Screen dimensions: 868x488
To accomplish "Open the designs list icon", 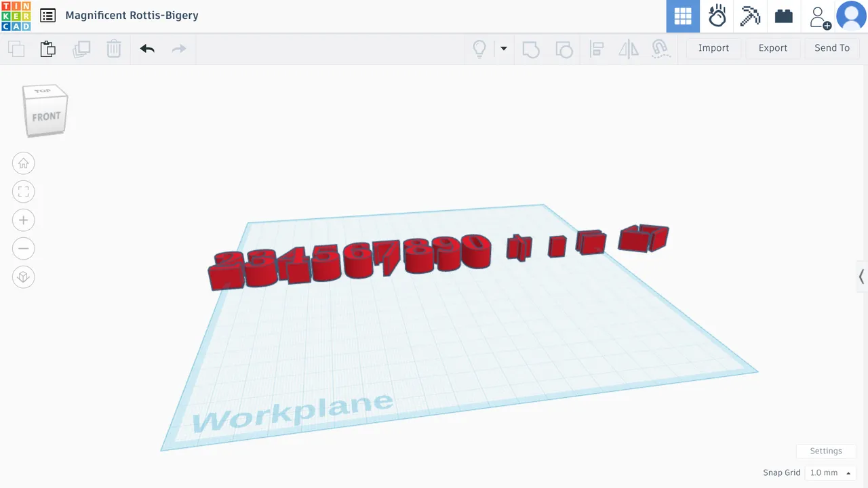I will [47, 15].
